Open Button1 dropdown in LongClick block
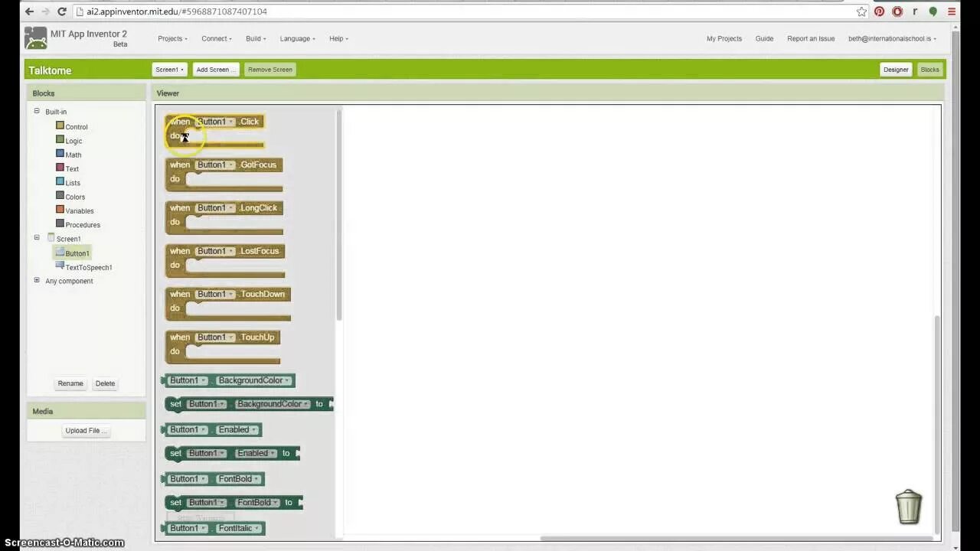980x551 pixels. click(215, 208)
